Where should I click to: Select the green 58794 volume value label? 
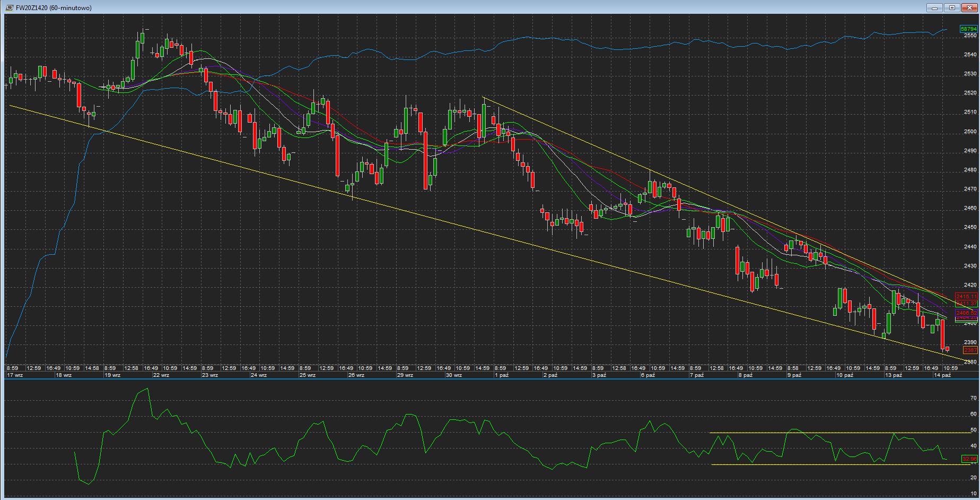[x=968, y=29]
